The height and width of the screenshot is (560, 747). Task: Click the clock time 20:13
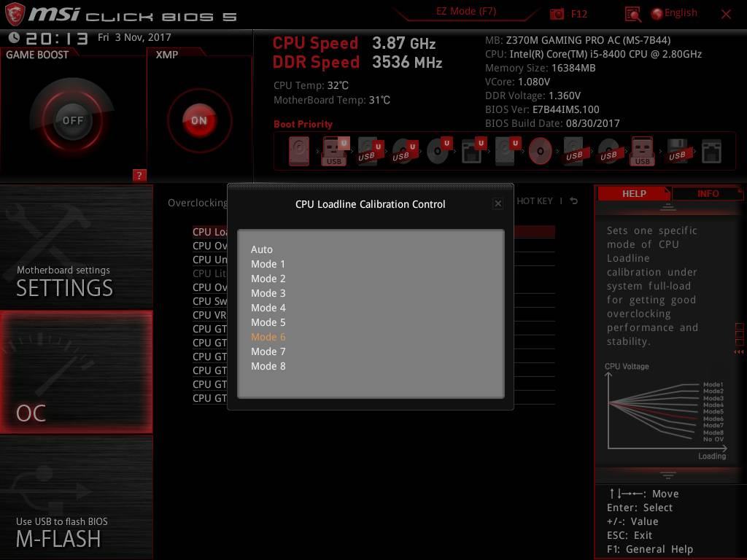click(x=57, y=38)
